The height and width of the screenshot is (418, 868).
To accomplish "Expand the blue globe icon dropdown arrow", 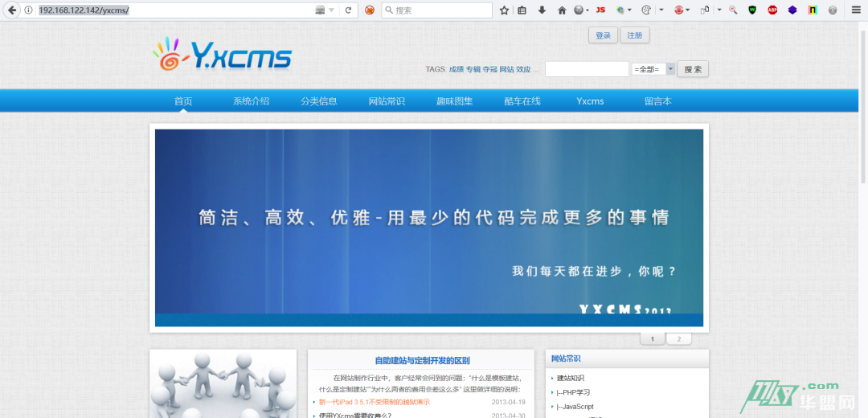I will point(629,10).
